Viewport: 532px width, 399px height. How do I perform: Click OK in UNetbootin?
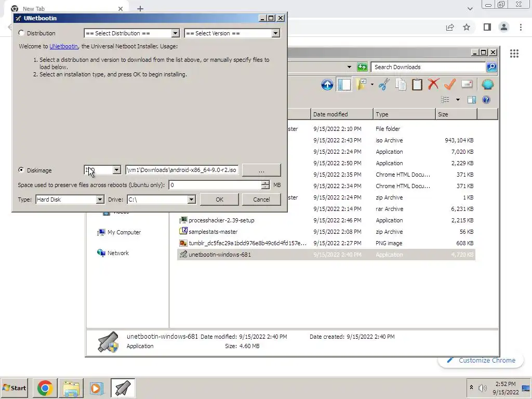[x=219, y=199]
